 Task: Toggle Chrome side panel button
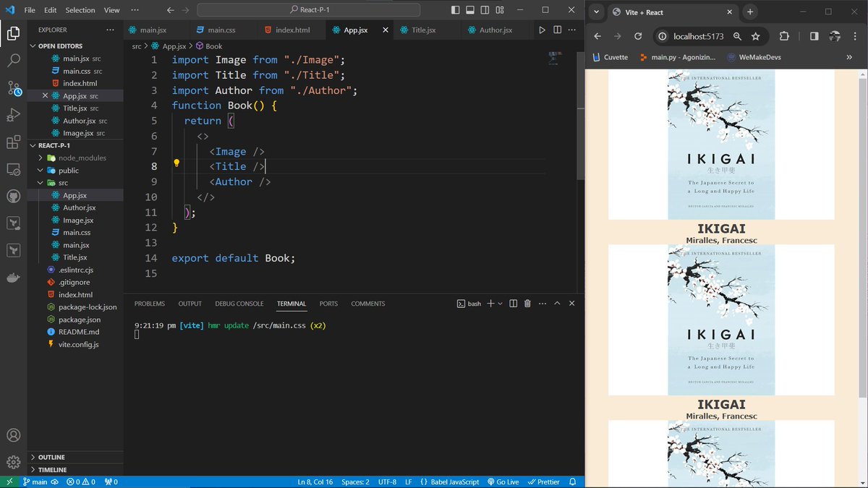(814, 36)
